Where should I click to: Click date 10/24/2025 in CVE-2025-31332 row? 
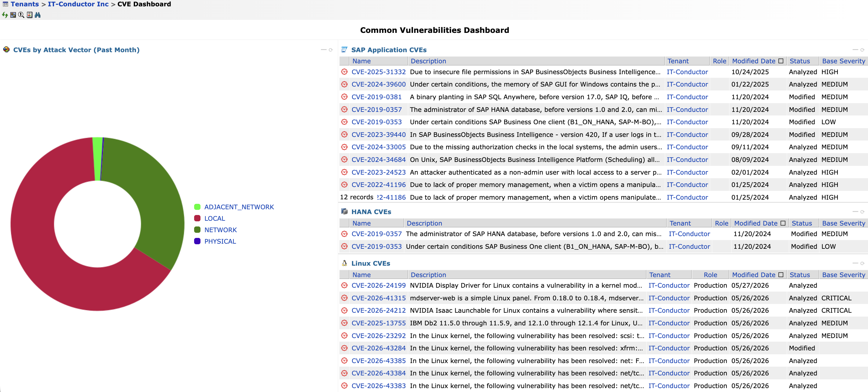click(x=750, y=72)
